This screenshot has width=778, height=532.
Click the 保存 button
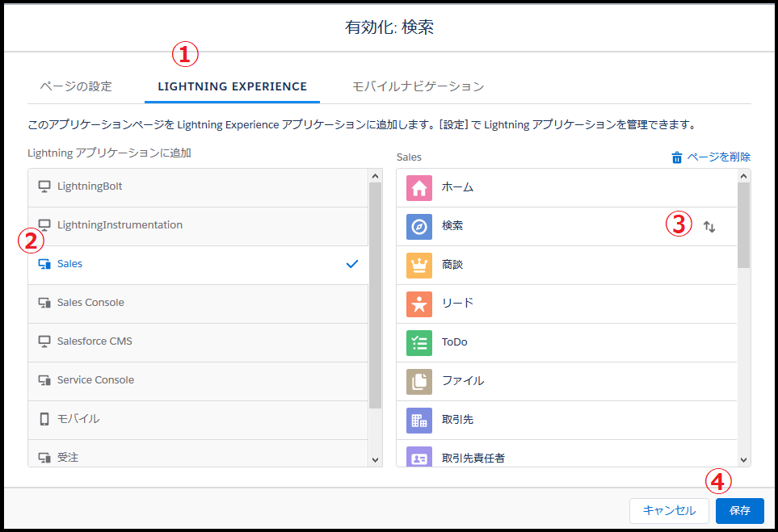pos(739,511)
